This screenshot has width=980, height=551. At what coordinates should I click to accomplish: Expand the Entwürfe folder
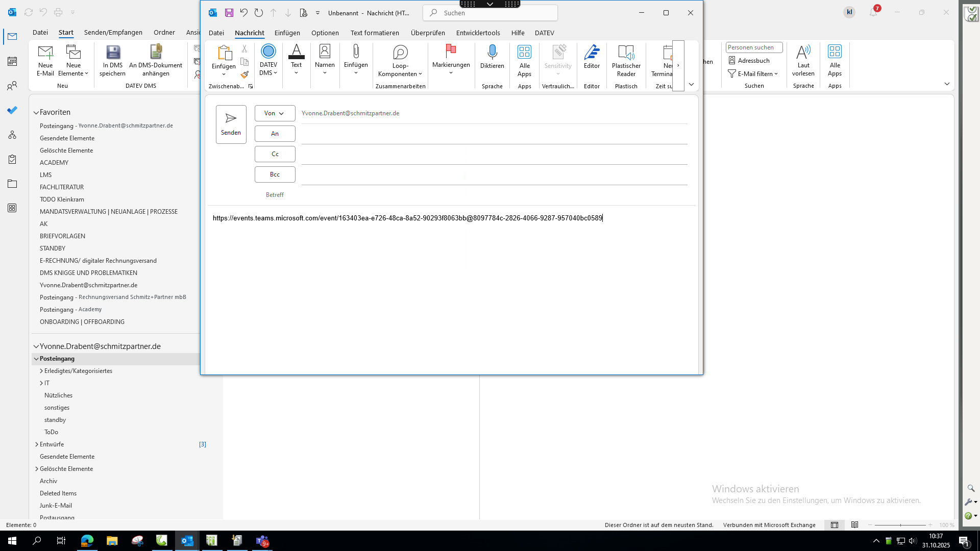(x=37, y=444)
